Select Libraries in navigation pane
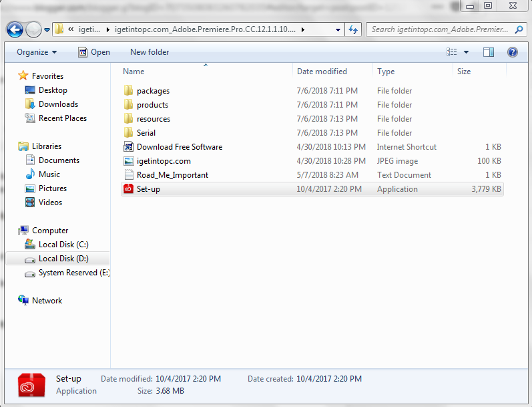532x407 pixels. (x=47, y=146)
